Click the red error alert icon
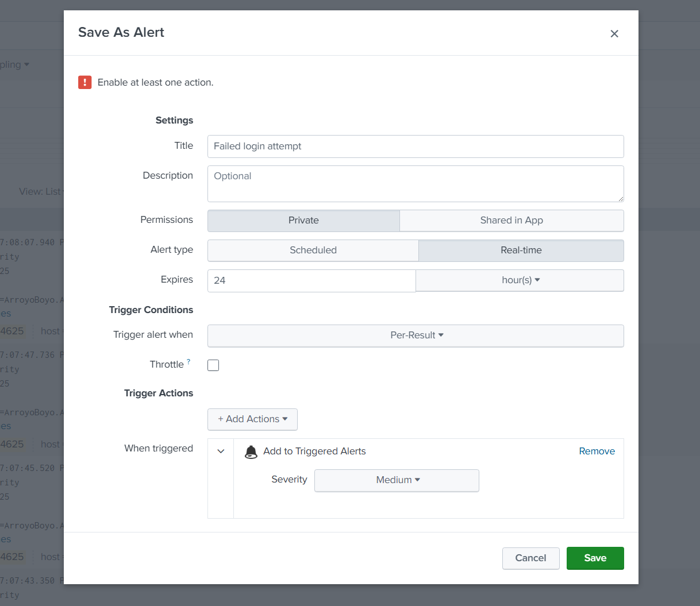Image resolution: width=700 pixels, height=606 pixels. 84,82
